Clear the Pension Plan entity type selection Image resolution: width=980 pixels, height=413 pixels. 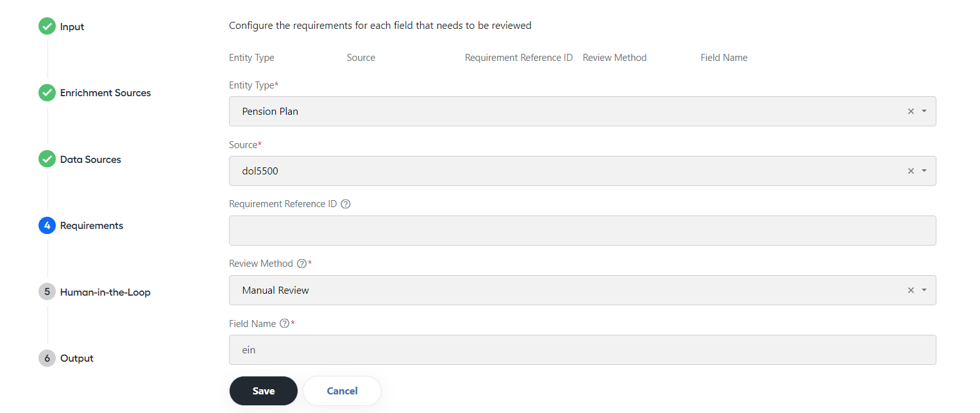pyautogui.click(x=911, y=112)
